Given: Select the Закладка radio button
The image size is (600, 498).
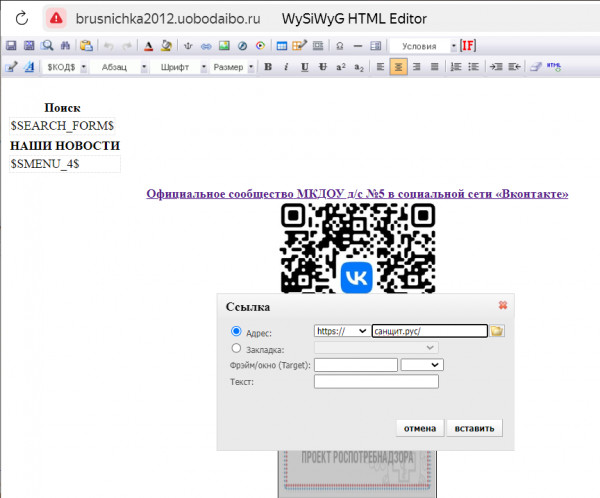Looking at the screenshot, I should 236,348.
